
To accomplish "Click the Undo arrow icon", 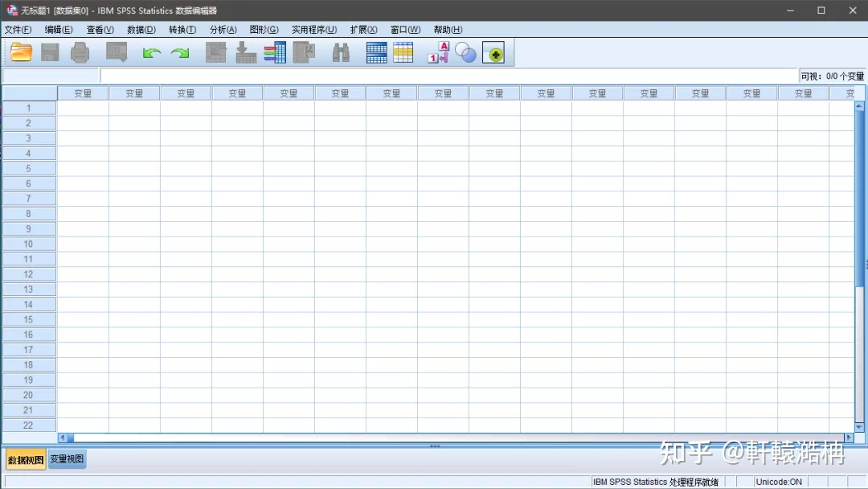I will [150, 51].
